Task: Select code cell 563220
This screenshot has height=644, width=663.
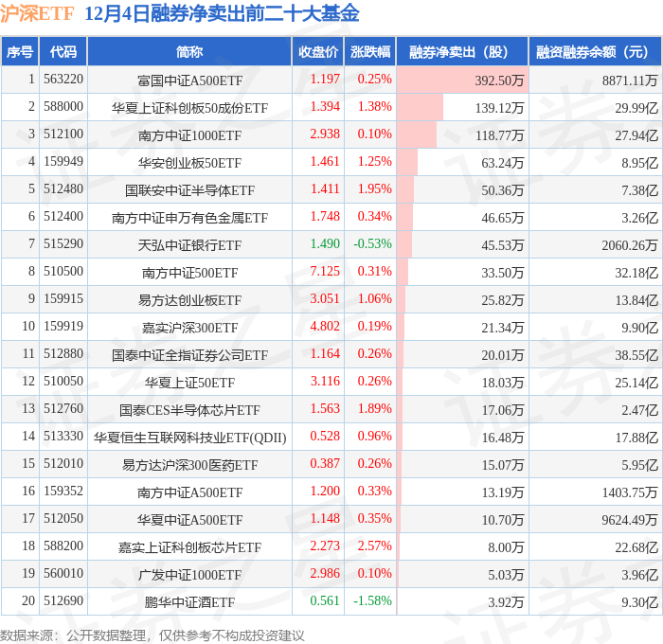Action: point(63,79)
